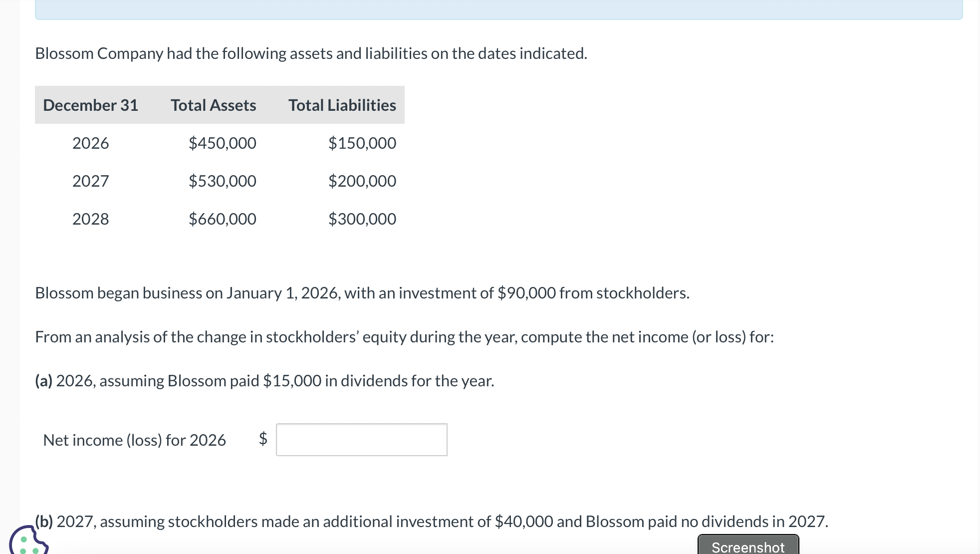Viewport: 980px width, 554px height.
Task: Click the Total Liabilities column header
Action: (x=342, y=105)
